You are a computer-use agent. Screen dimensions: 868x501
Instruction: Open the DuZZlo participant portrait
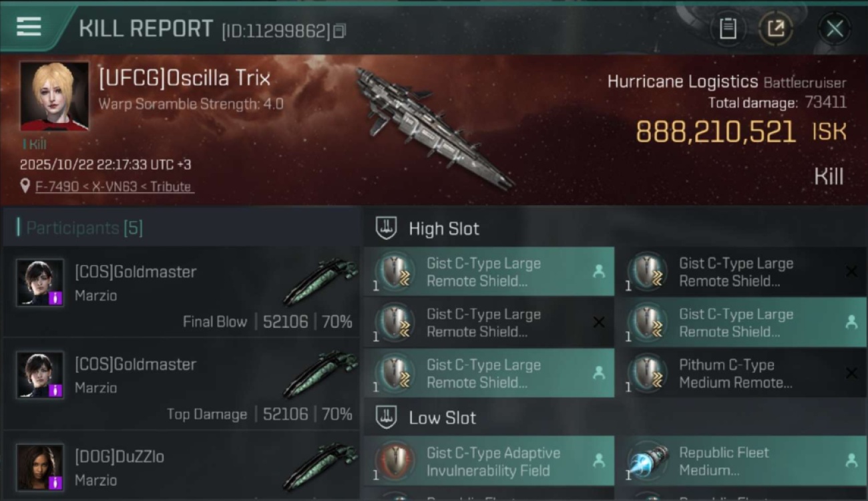pyautogui.click(x=40, y=467)
